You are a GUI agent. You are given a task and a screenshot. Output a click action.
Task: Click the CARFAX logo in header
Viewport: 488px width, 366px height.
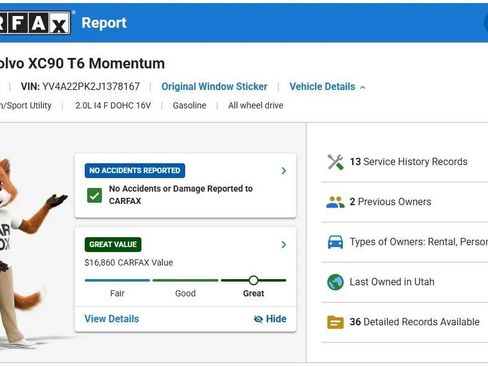coord(35,23)
